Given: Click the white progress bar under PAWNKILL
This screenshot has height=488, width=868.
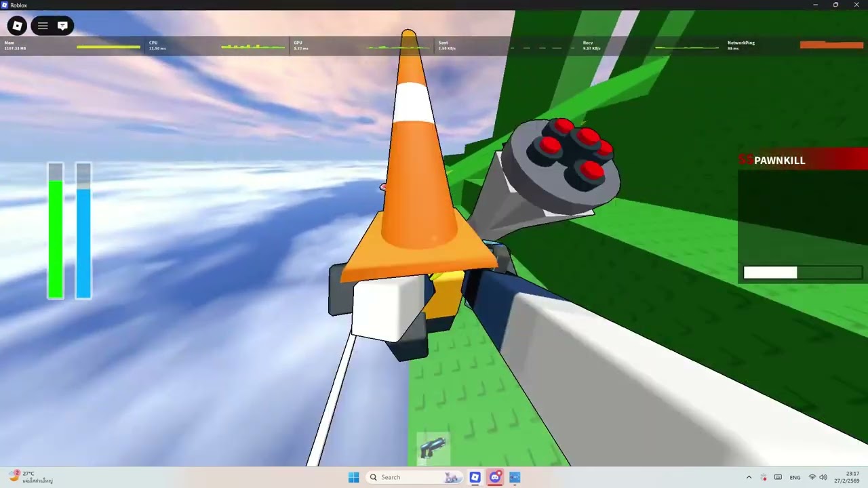Looking at the screenshot, I should tap(803, 272).
